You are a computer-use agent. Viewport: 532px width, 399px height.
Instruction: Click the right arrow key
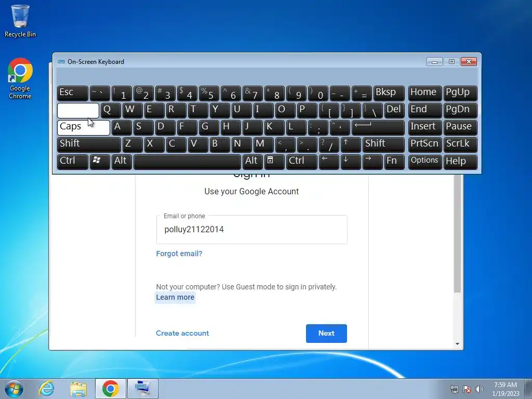pyautogui.click(x=373, y=162)
